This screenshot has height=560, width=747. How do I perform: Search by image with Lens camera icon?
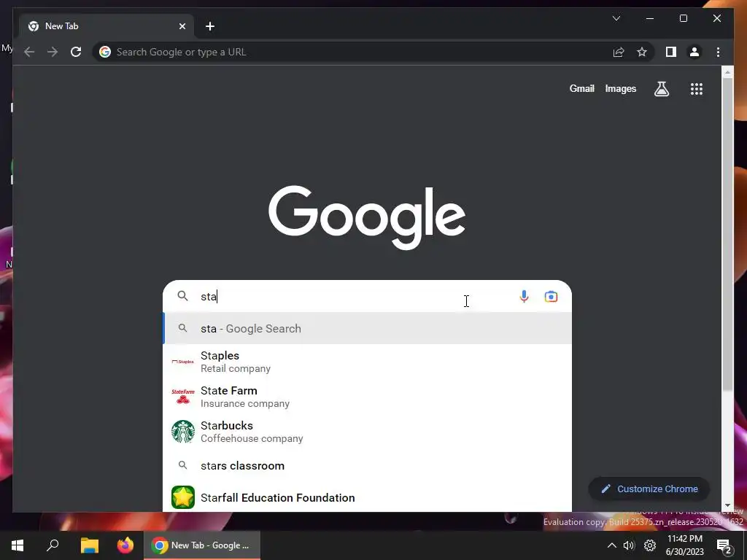(551, 297)
